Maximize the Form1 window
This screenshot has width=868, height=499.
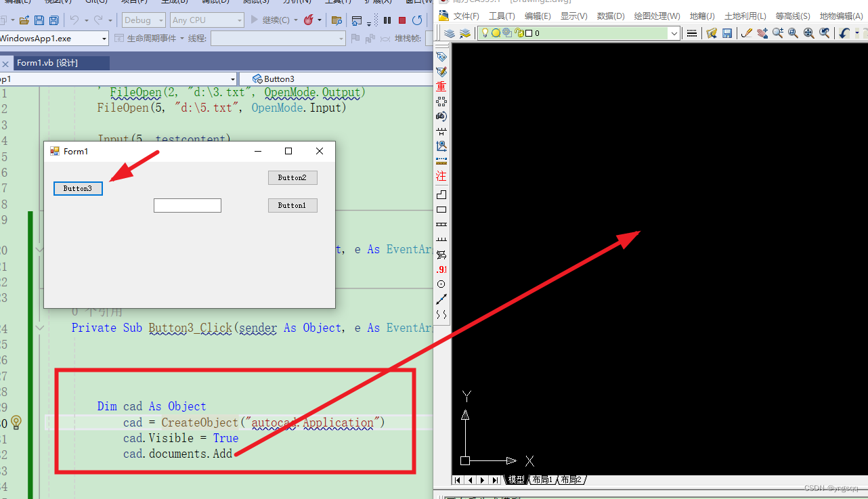tap(288, 151)
